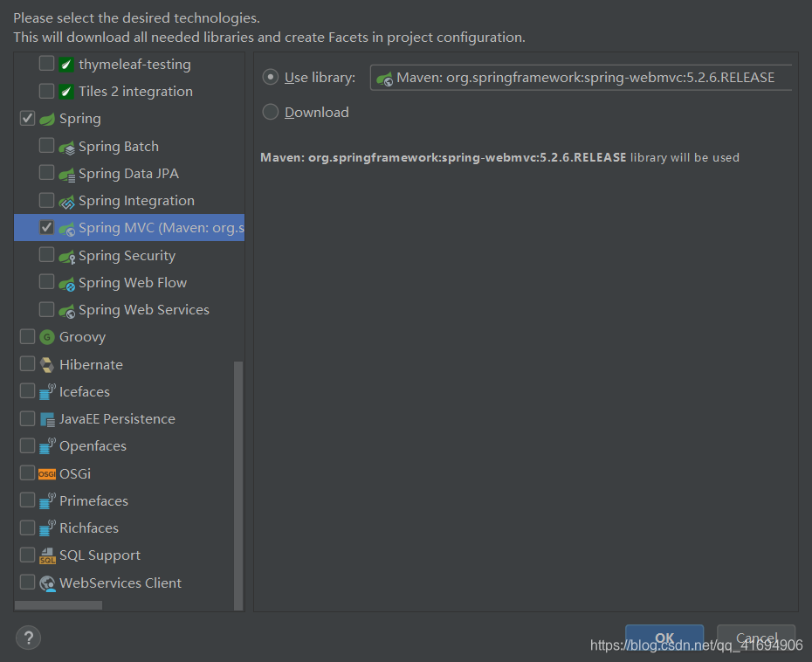The height and width of the screenshot is (662, 812).
Task: Select the Spring Data JPA row label
Action: 129,174
